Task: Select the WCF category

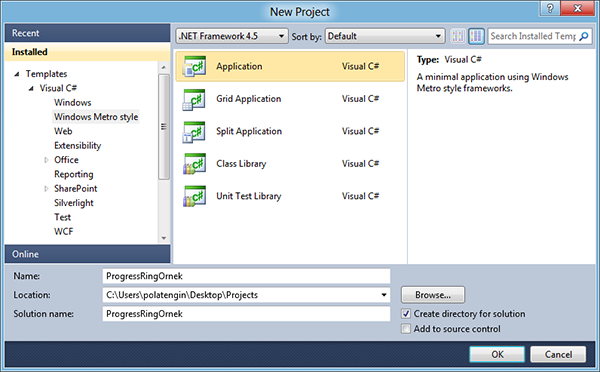Action: point(64,232)
